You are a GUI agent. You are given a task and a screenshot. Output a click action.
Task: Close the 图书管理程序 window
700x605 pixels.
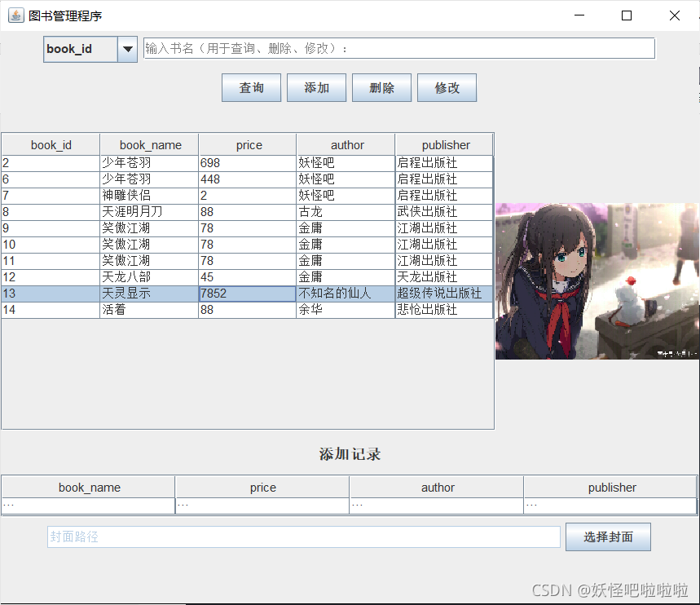(x=675, y=15)
